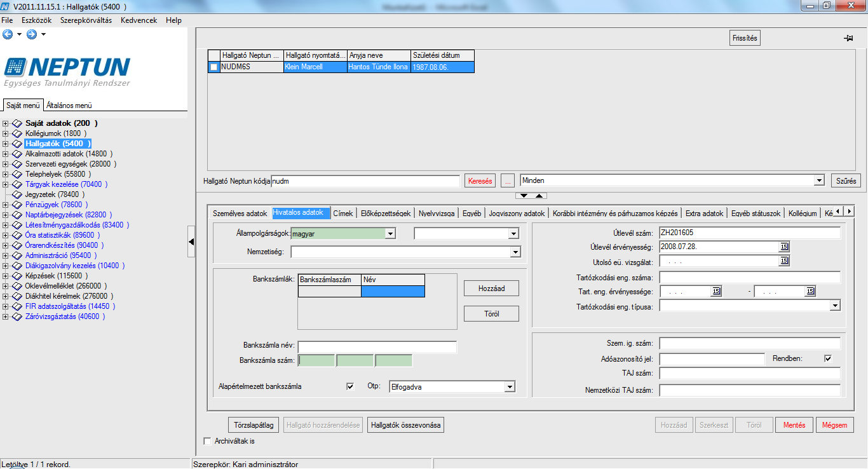Click the Bankszámla név input field
The height and width of the screenshot is (469, 868).
[377, 347]
